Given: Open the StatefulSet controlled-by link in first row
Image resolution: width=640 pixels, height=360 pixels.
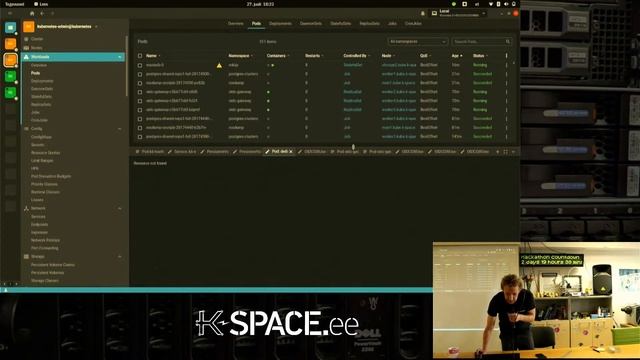Looking at the screenshot, I should pos(352,65).
